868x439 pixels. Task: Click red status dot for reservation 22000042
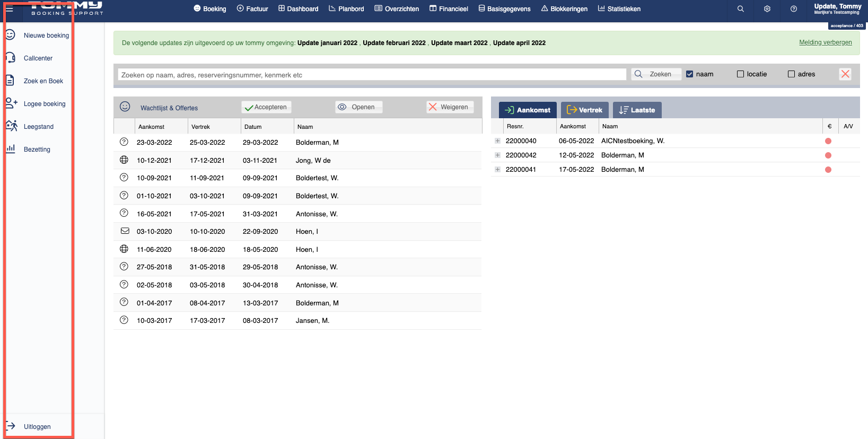(828, 155)
